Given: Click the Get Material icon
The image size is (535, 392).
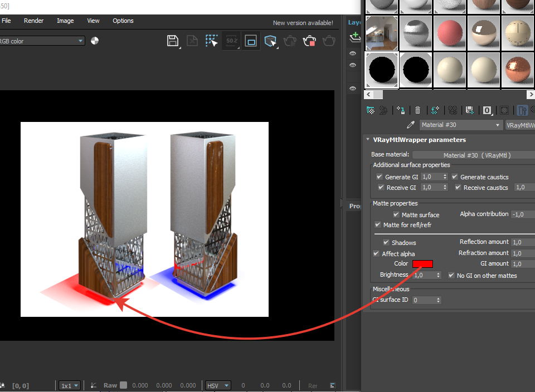Looking at the screenshot, I should click(x=371, y=110).
